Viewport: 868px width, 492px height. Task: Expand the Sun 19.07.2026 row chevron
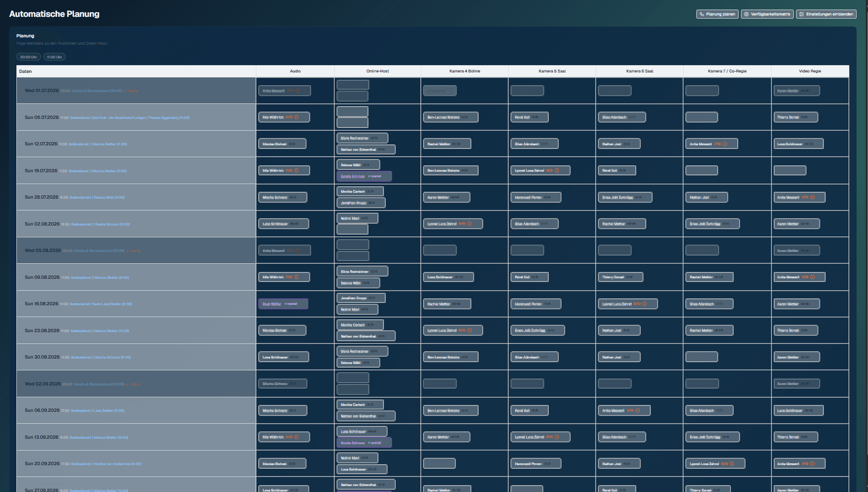pyautogui.click(x=21, y=171)
